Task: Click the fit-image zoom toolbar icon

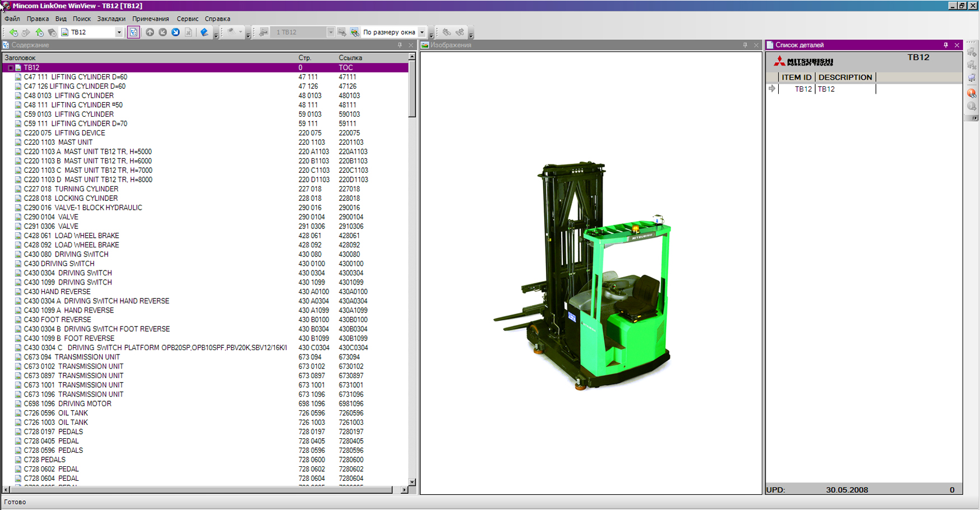Action: pos(354,33)
